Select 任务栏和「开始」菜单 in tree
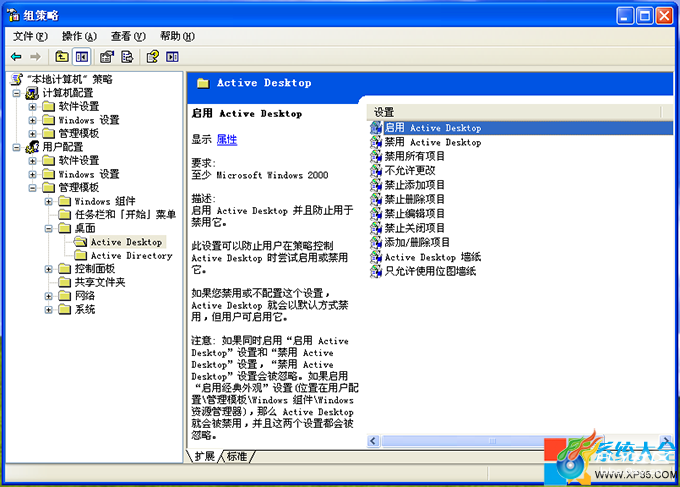Image resolution: width=680 pixels, height=487 pixels. pos(125,214)
